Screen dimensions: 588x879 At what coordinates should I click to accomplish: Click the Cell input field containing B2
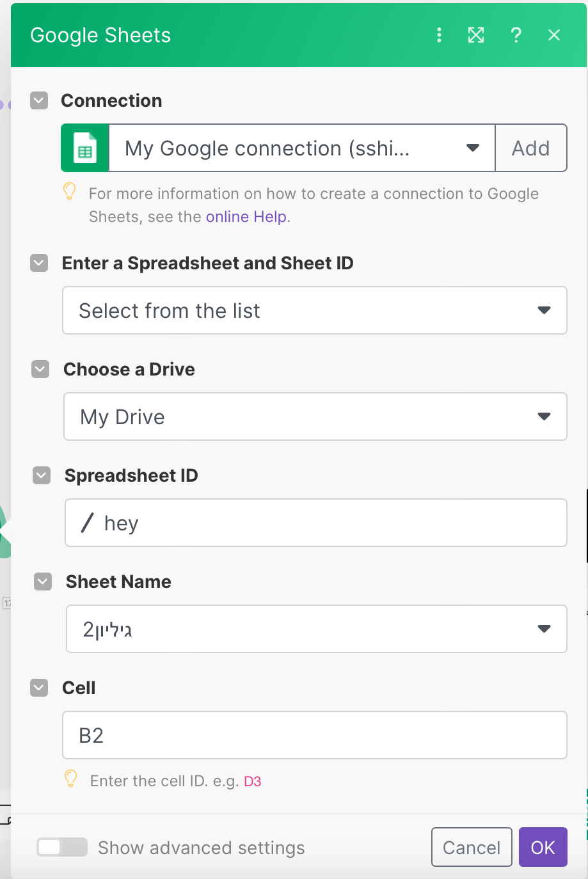click(x=315, y=735)
